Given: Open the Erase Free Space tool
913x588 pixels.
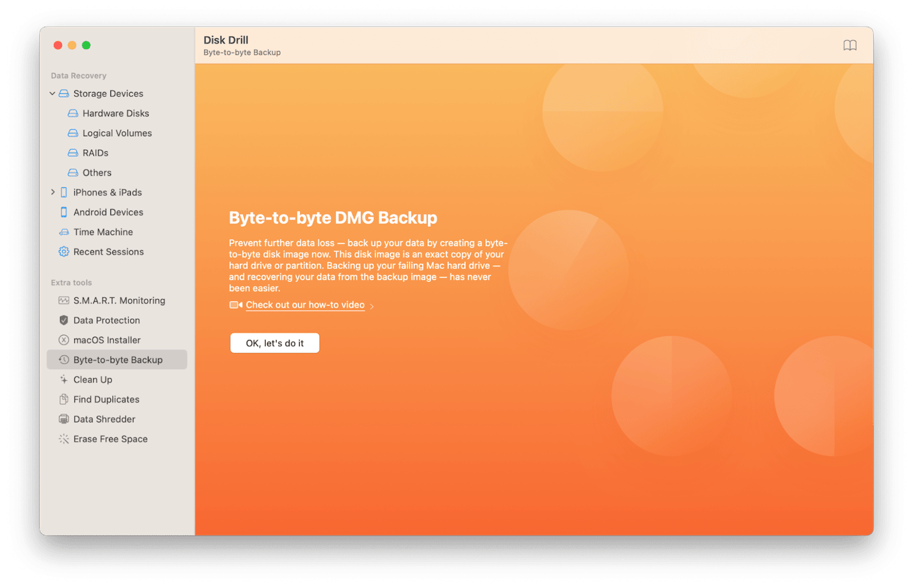Looking at the screenshot, I should (110, 439).
